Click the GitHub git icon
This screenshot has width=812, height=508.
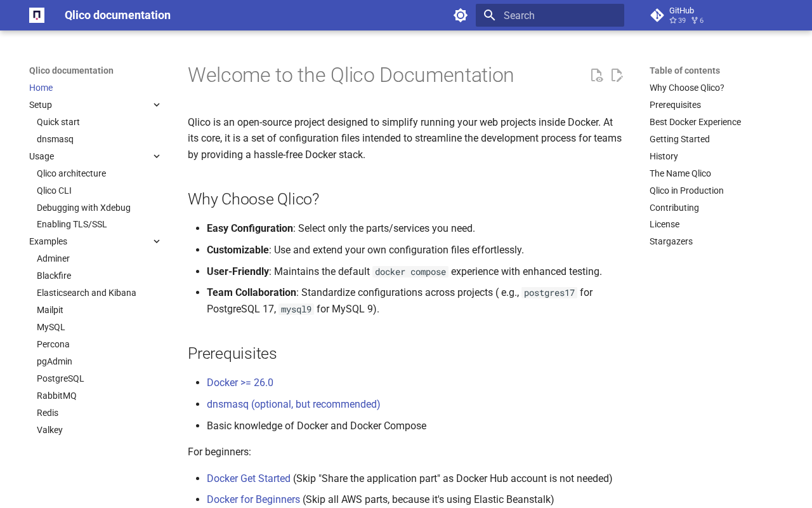657,15
